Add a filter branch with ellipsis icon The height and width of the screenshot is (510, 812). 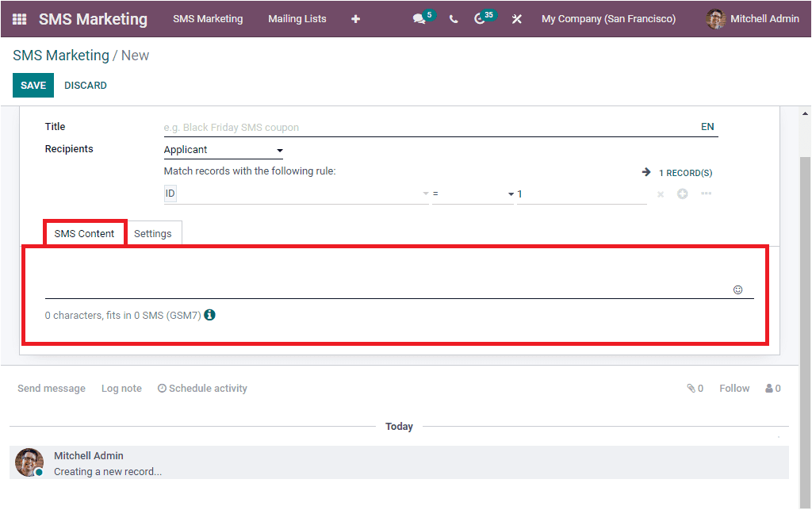pyautogui.click(x=707, y=194)
